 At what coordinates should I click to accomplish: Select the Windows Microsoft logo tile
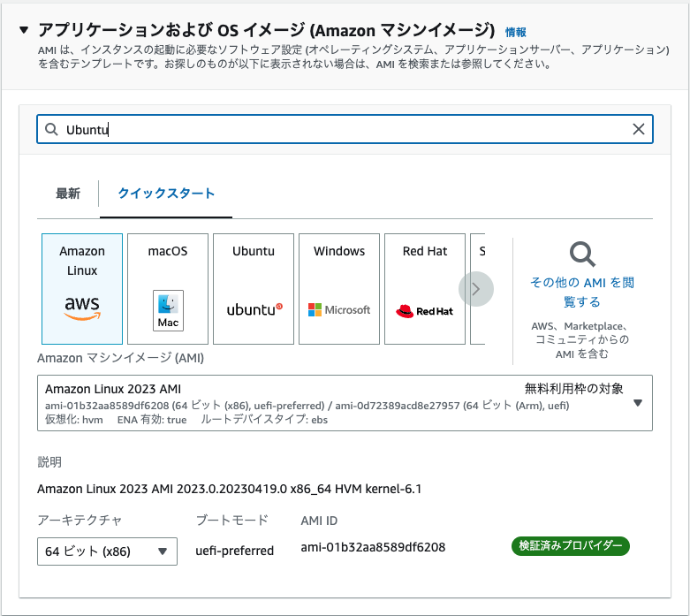pos(339,288)
